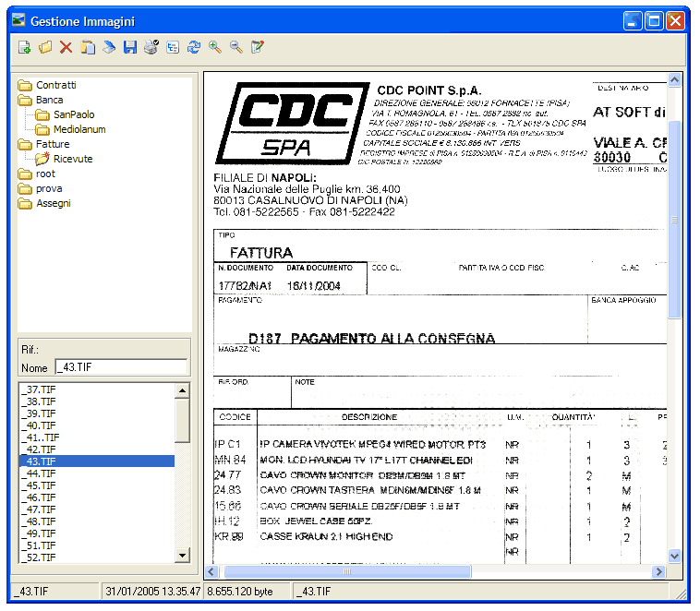The height and width of the screenshot is (611, 700).
Task: Click the Nome text input field
Action: 120,367
